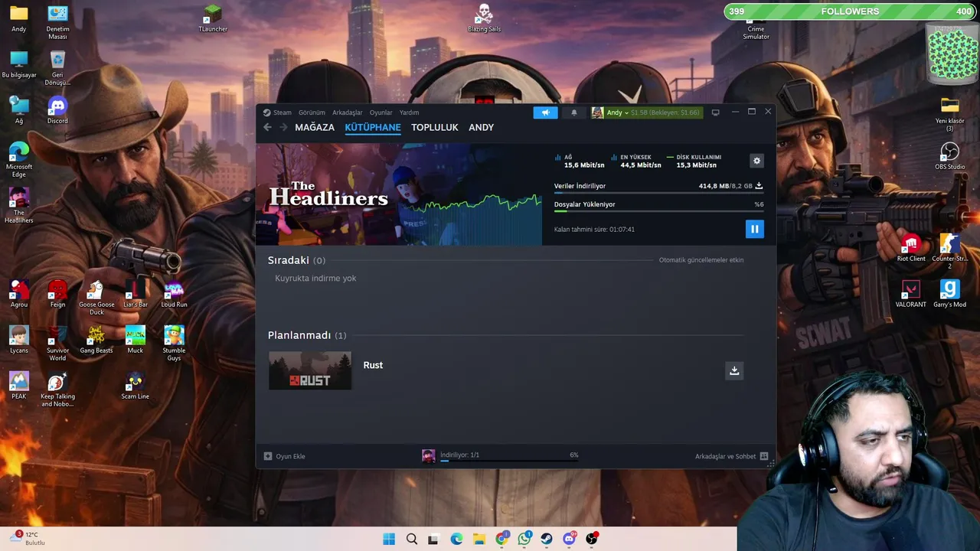
Task: Open Steam notifications bell
Action: click(573, 112)
